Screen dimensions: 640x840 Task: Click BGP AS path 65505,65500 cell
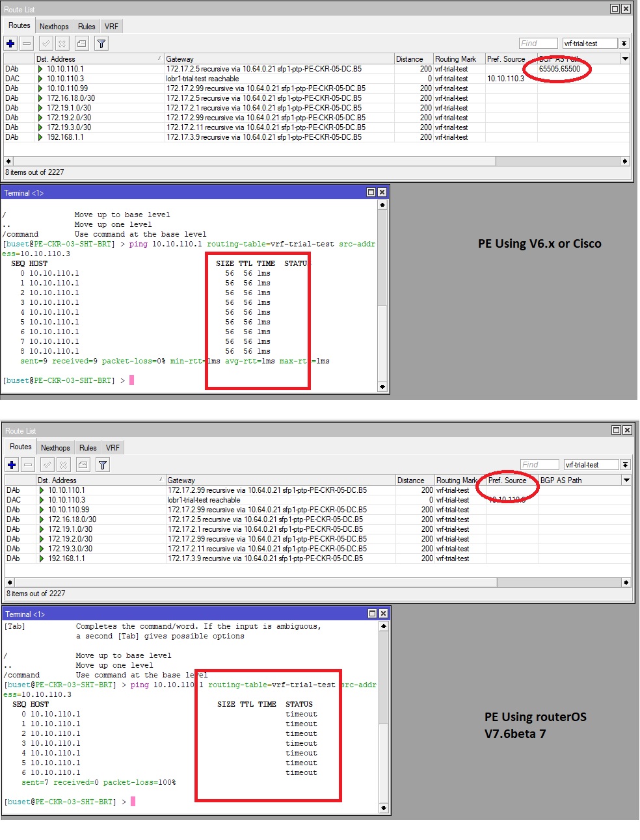point(559,69)
